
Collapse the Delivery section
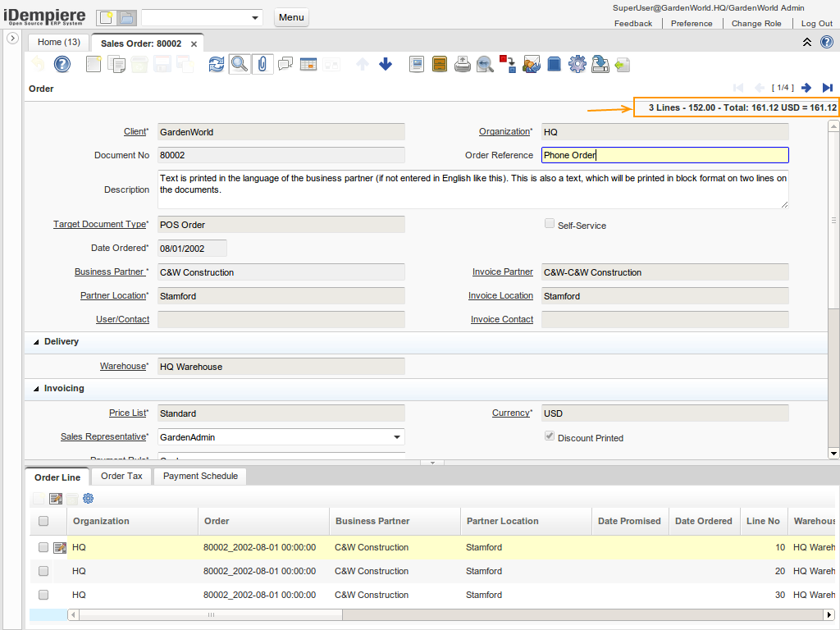click(x=36, y=341)
